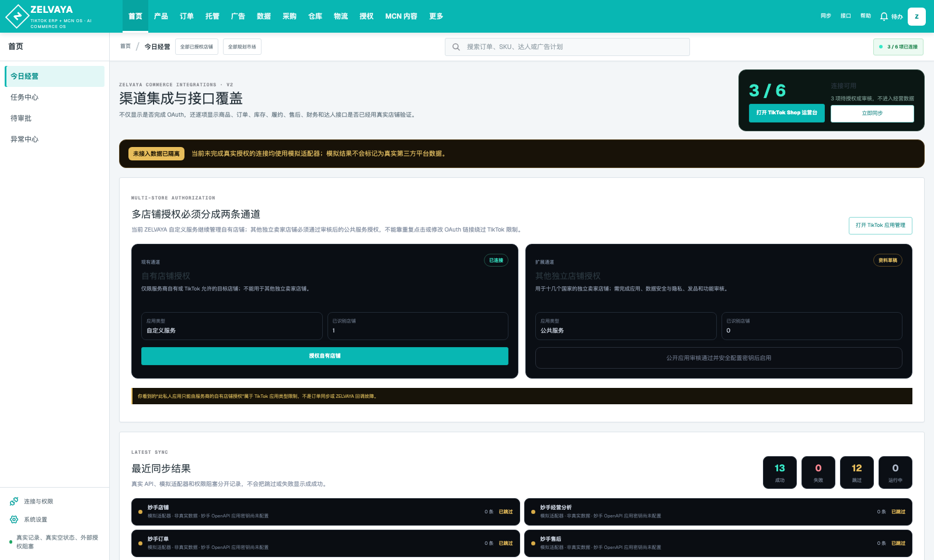Click the 首页 breadcrumb link
Viewport: 934px width, 560px height.
coord(126,47)
